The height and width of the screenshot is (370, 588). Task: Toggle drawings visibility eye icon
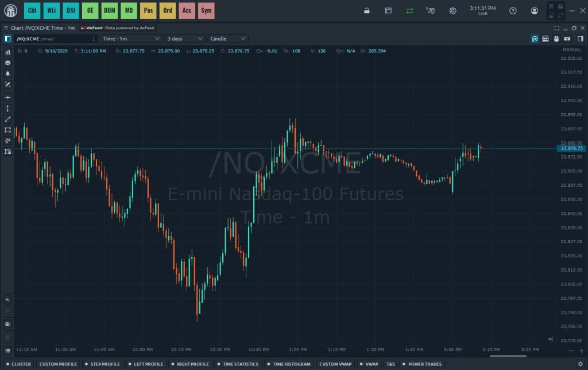(x=8, y=324)
